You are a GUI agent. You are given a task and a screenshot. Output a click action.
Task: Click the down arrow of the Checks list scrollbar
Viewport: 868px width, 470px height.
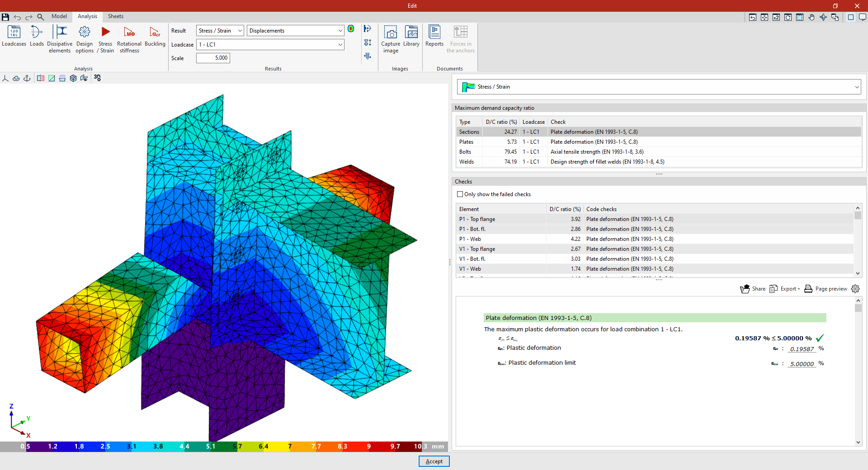[858, 273]
